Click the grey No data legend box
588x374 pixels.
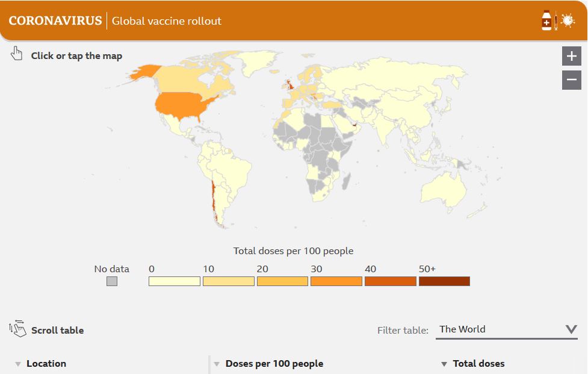(x=111, y=281)
